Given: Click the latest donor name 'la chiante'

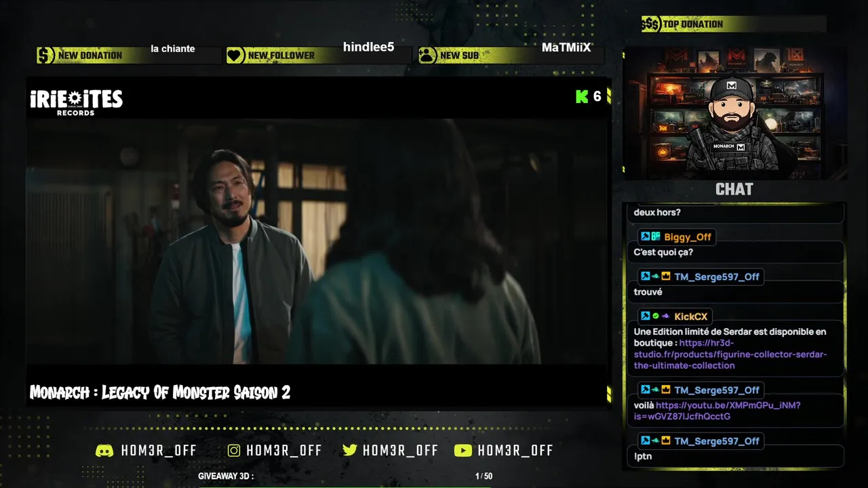Looking at the screenshot, I should [x=173, y=49].
